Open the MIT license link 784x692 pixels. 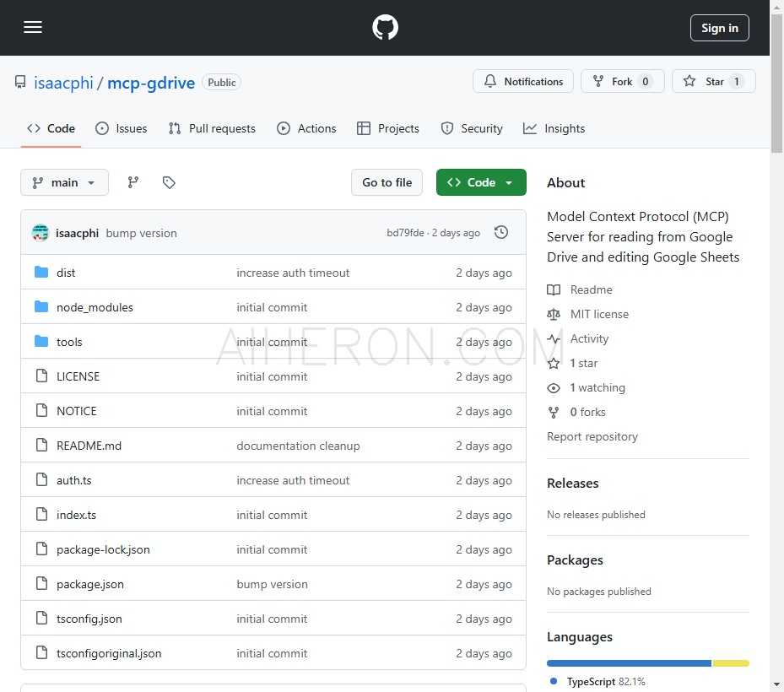coord(599,314)
